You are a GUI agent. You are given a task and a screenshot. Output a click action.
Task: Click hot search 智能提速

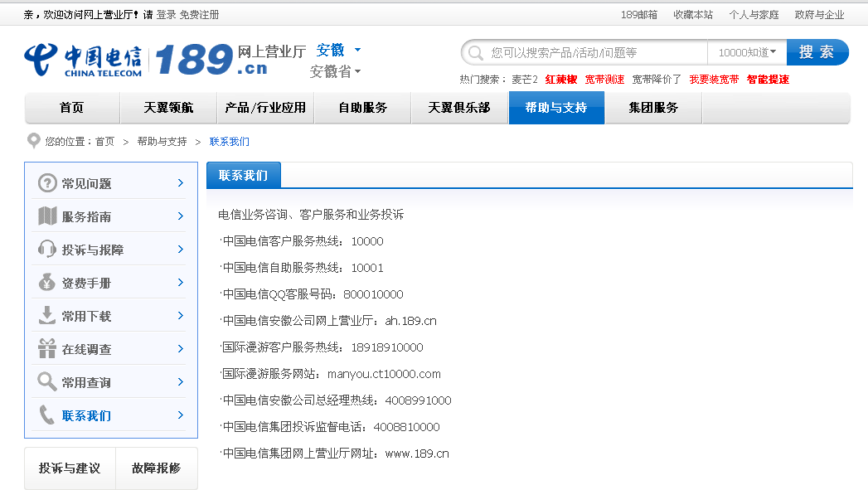(x=768, y=79)
